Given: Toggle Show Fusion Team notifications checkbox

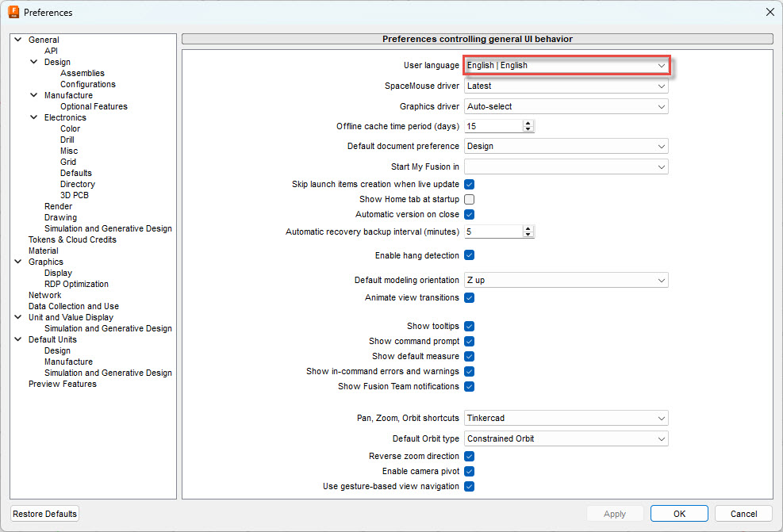Looking at the screenshot, I should 469,386.
